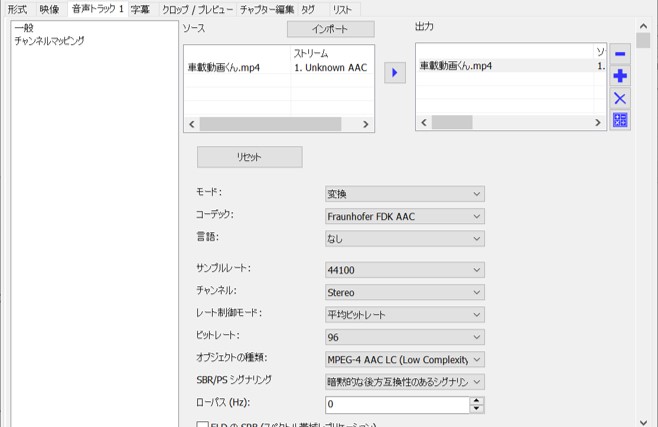This screenshot has width=658, height=427.
Task: Open the オブジェクトの種類 dropdown
Action: [x=405, y=359]
